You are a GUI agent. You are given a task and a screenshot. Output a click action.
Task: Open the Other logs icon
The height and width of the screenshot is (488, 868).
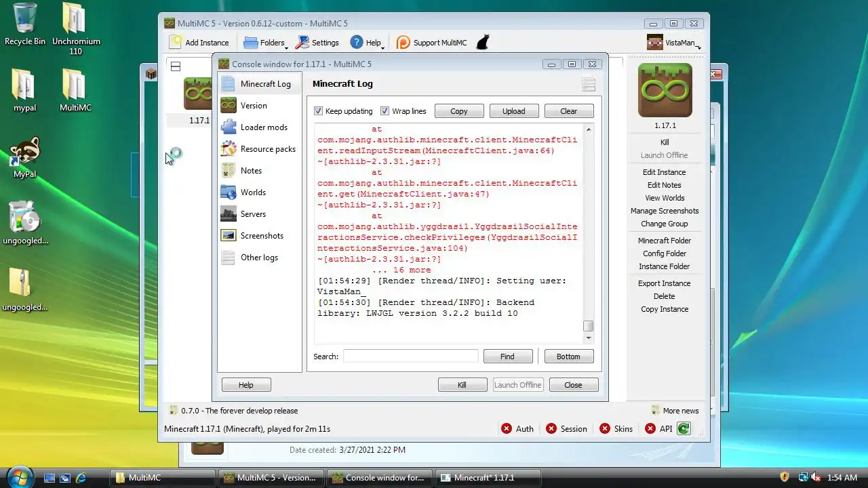(x=229, y=258)
